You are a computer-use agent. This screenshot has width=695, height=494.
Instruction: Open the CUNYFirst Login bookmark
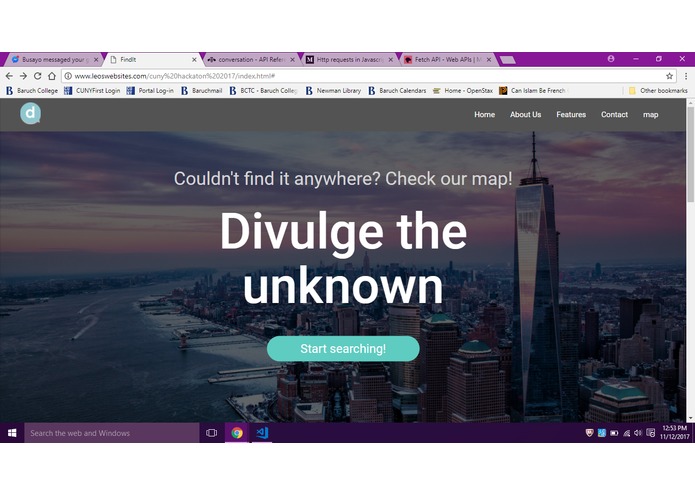click(x=92, y=91)
